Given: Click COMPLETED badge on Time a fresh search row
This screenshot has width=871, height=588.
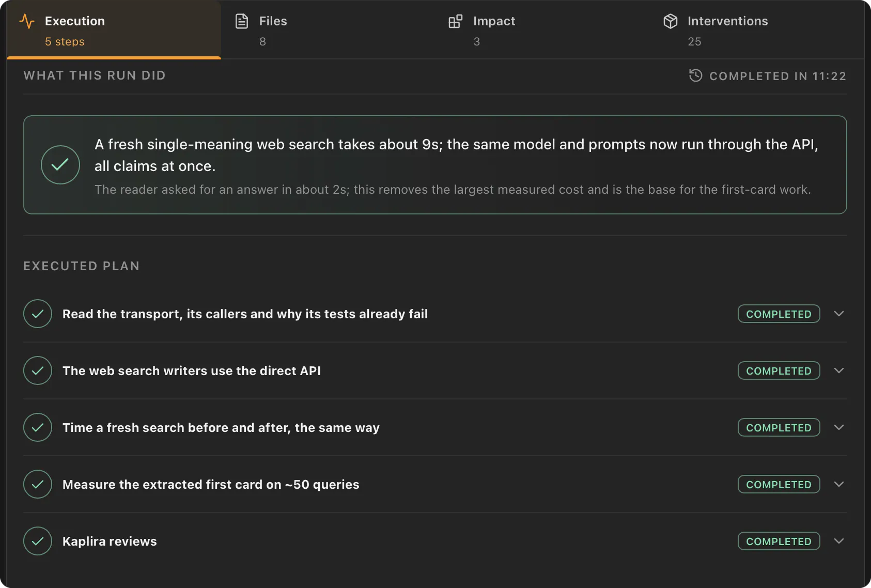Looking at the screenshot, I should 779,427.
